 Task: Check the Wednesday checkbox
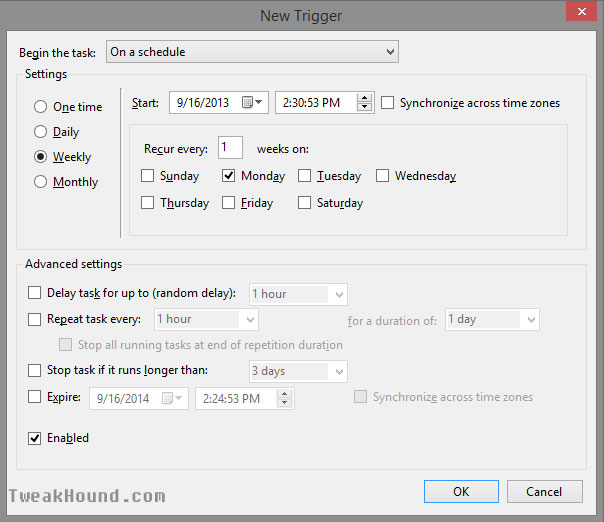click(x=383, y=176)
